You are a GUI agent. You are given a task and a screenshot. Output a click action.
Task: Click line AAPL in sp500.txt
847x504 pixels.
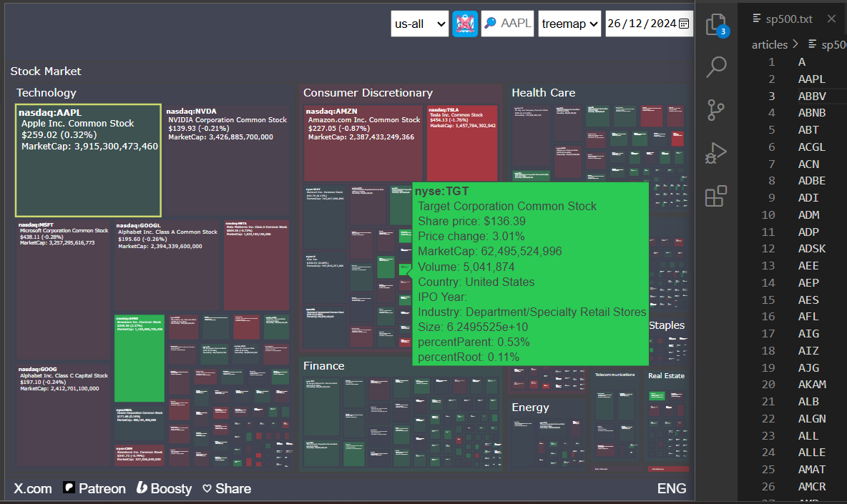click(x=812, y=79)
